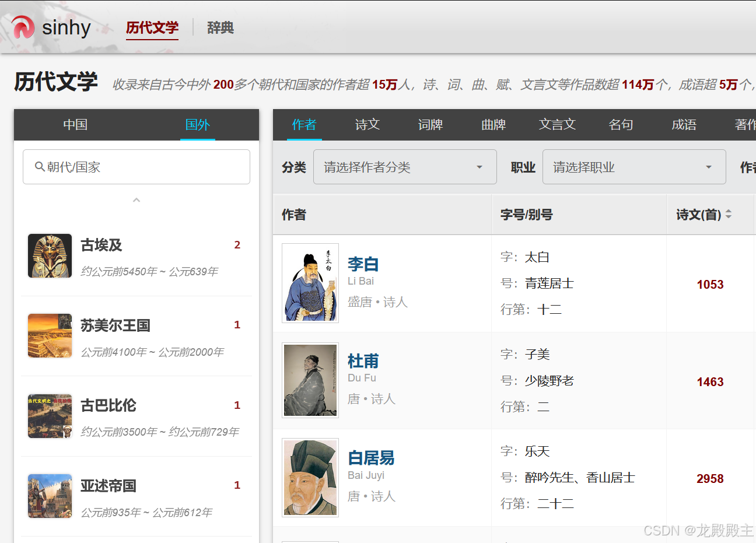Click the 古埃及 thumbnail image

click(50, 256)
